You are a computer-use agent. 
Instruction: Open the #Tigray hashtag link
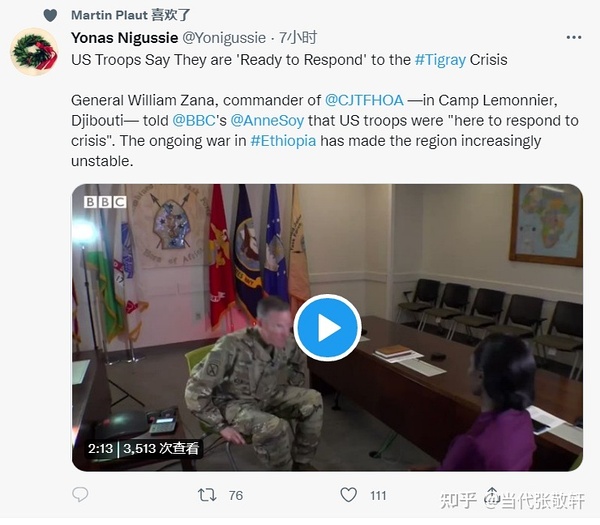pyautogui.click(x=440, y=60)
